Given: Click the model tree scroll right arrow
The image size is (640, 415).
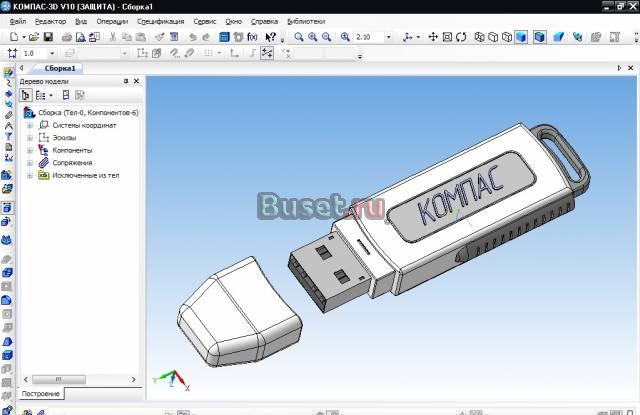Looking at the screenshot, I should (x=133, y=379).
